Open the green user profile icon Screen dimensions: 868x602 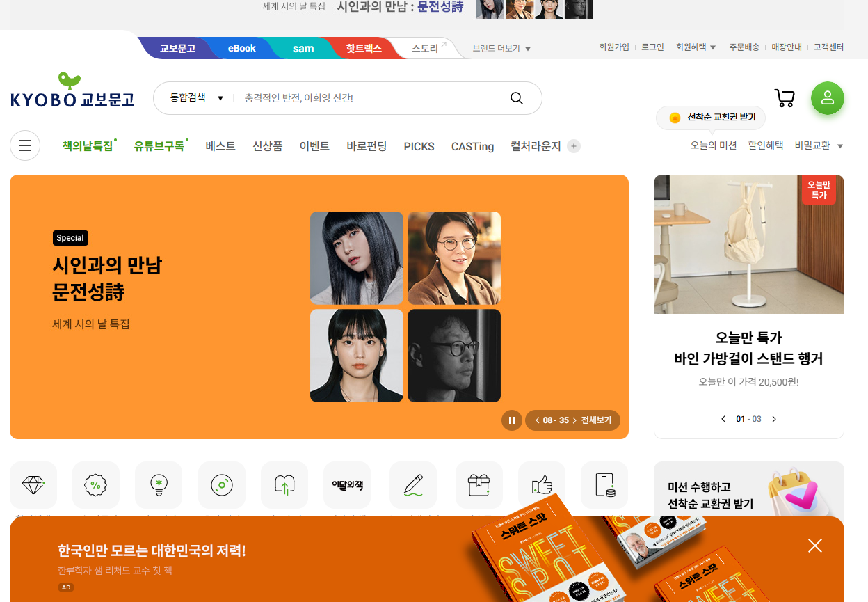[x=828, y=98]
